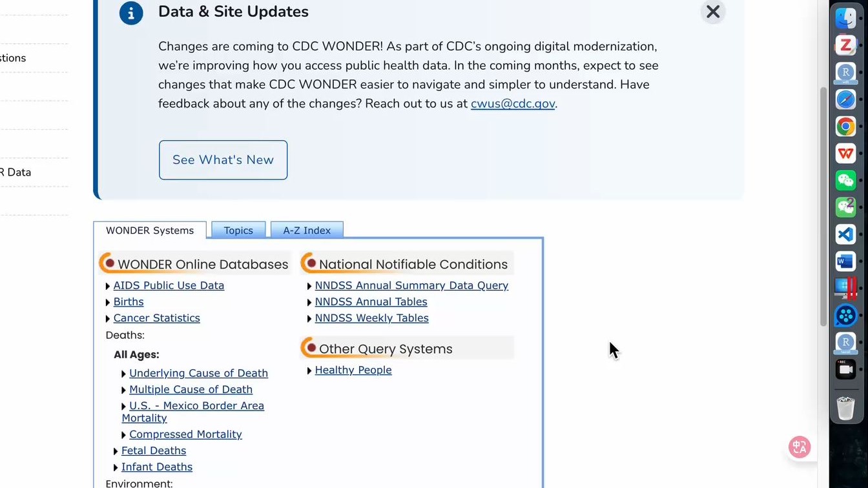Image resolution: width=868 pixels, height=488 pixels.
Task: Open the A-Z Index tab
Action: tap(307, 230)
